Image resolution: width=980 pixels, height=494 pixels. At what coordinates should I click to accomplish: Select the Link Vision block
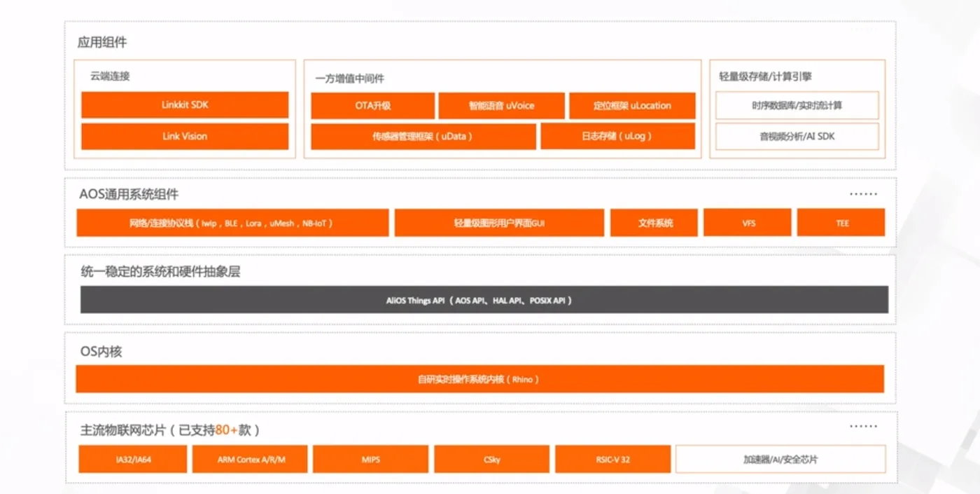pyautogui.click(x=185, y=137)
